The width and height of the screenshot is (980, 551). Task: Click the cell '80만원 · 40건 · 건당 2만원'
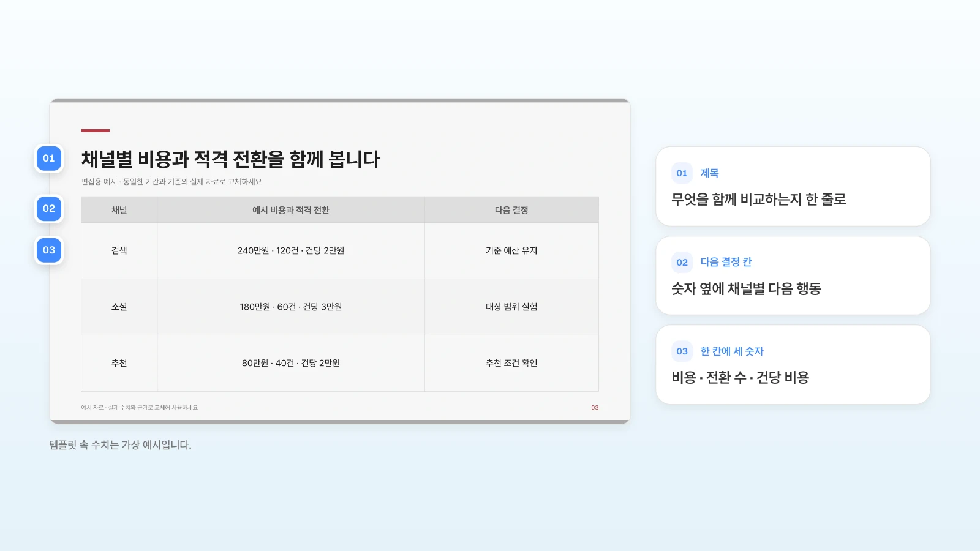point(291,363)
